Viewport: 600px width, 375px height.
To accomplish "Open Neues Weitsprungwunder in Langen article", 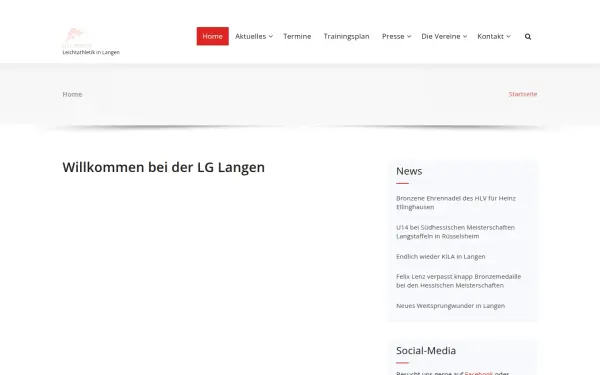I will point(450,305).
